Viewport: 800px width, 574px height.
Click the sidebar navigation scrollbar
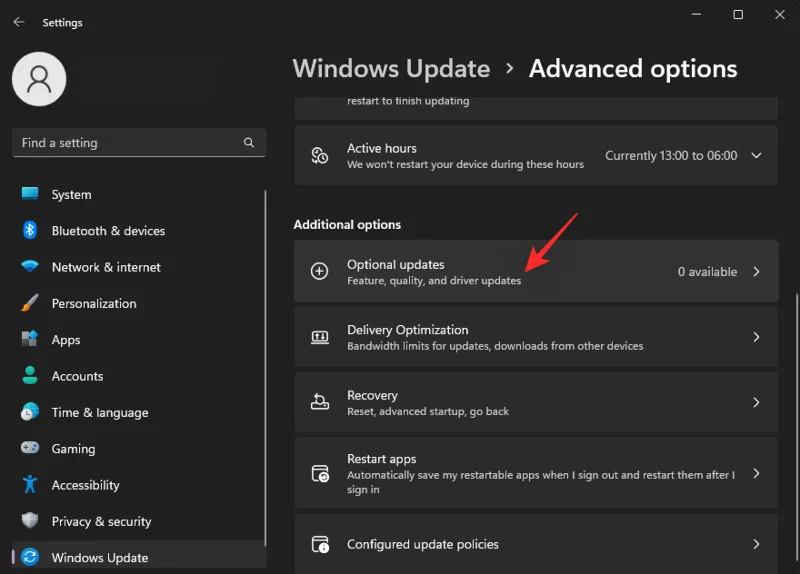point(265,368)
